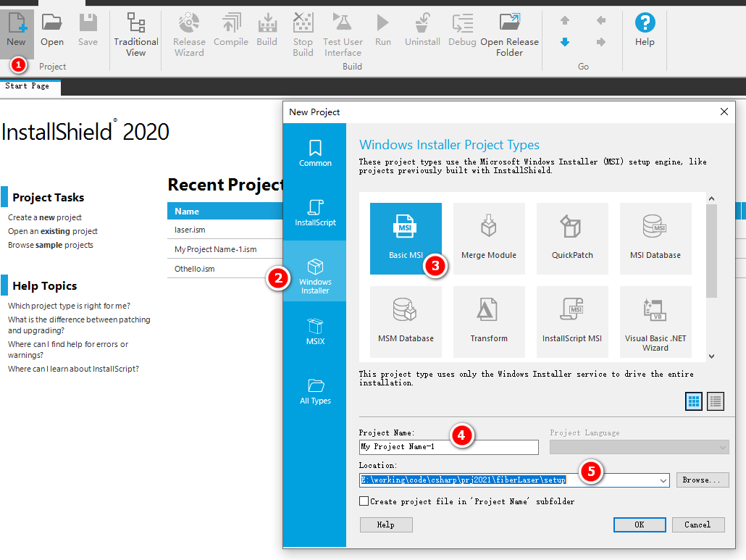Switch to list view of project types

[715, 401]
